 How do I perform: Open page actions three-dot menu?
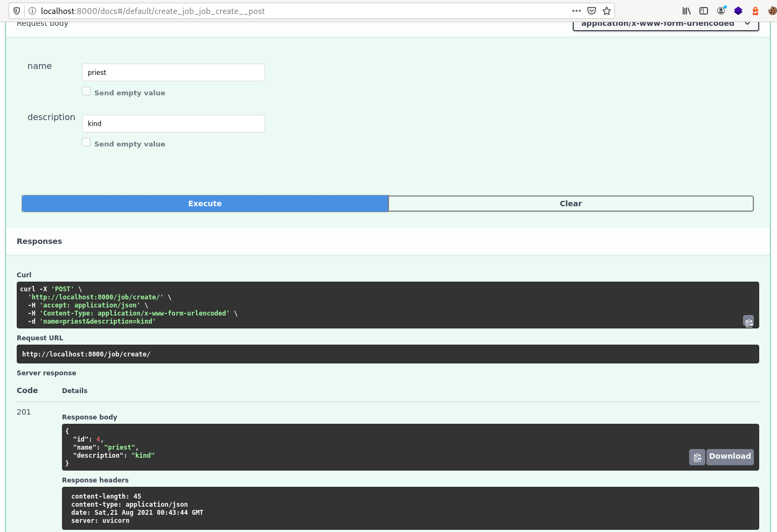click(x=577, y=11)
